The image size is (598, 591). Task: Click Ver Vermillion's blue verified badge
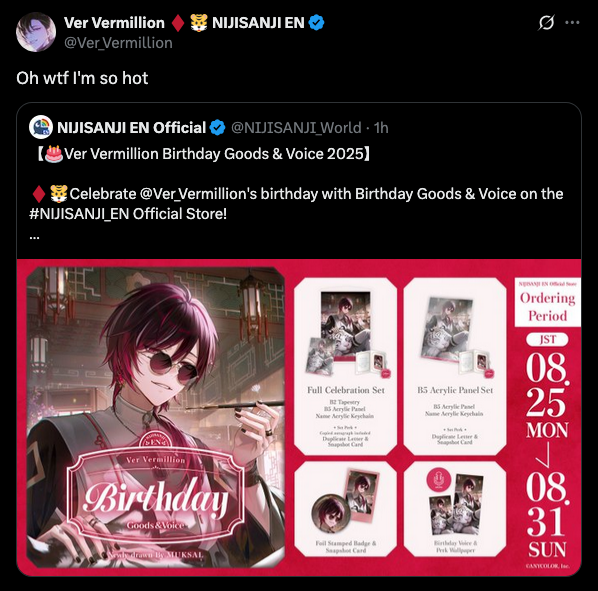pos(316,23)
